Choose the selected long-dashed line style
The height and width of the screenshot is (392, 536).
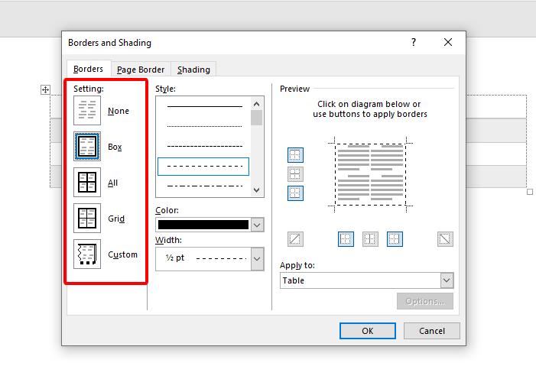coord(203,167)
